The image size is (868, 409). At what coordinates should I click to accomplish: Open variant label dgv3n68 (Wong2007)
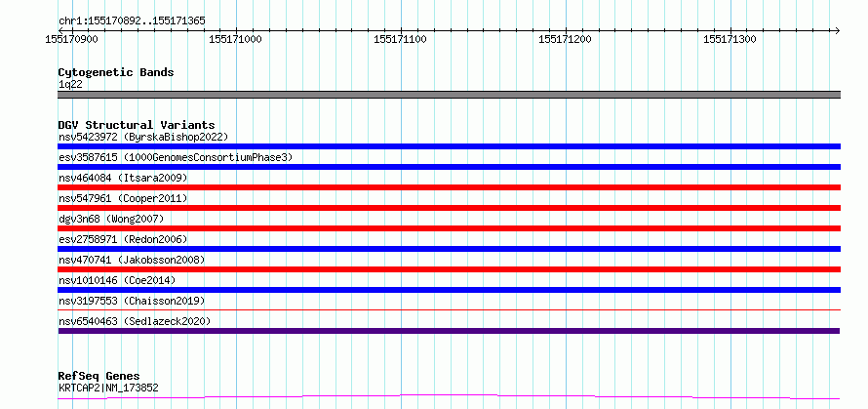click(x=111, y=219)
